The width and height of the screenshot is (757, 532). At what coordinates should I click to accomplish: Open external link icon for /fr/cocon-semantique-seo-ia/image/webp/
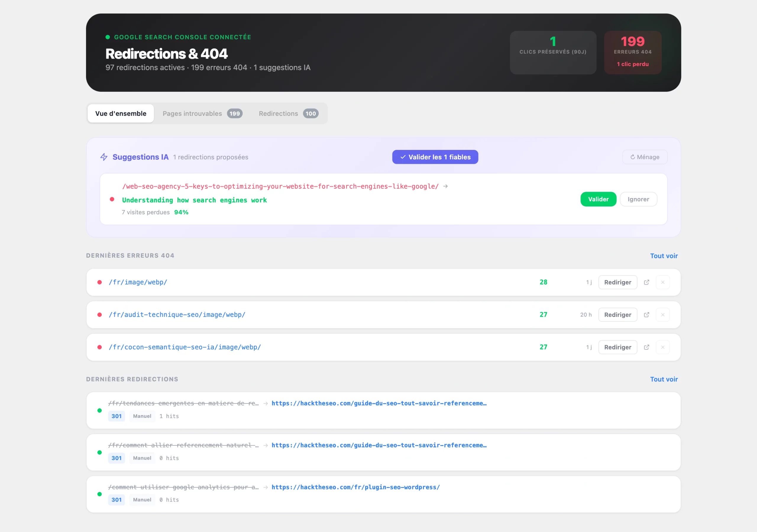[646, 347]
